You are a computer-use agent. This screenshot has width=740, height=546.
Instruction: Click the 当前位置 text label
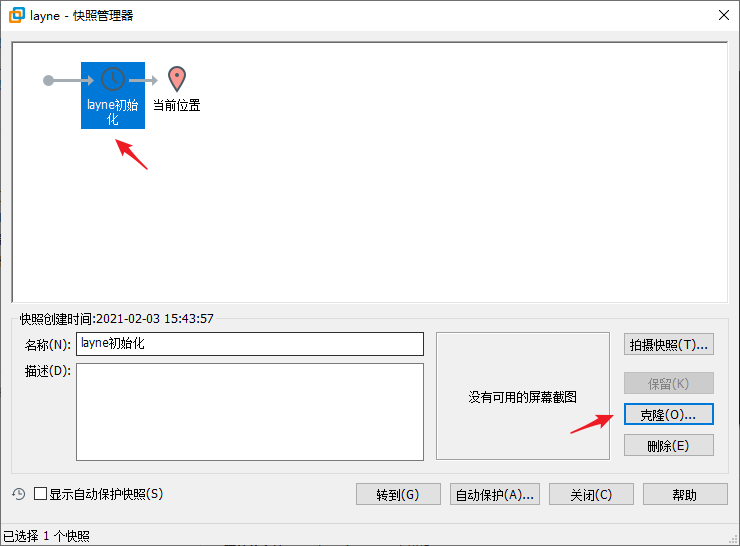pyautogui.click(x=177, y=105)
